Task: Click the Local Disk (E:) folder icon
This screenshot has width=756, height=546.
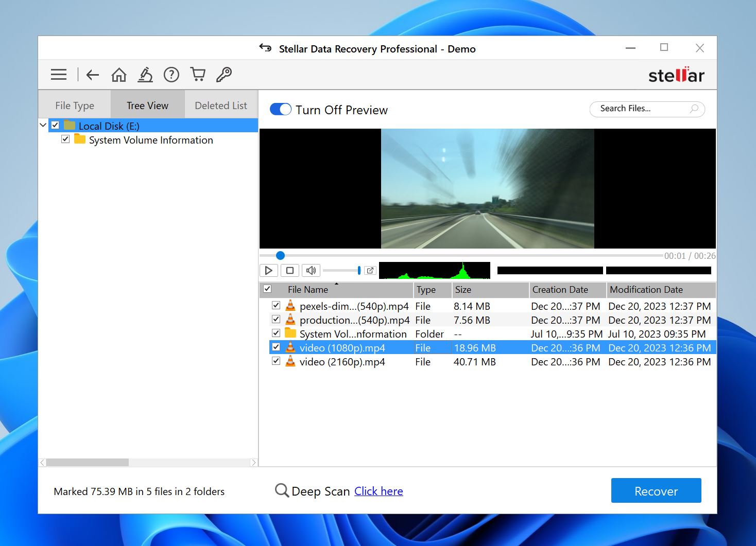Action: click(x=70, y=125)
